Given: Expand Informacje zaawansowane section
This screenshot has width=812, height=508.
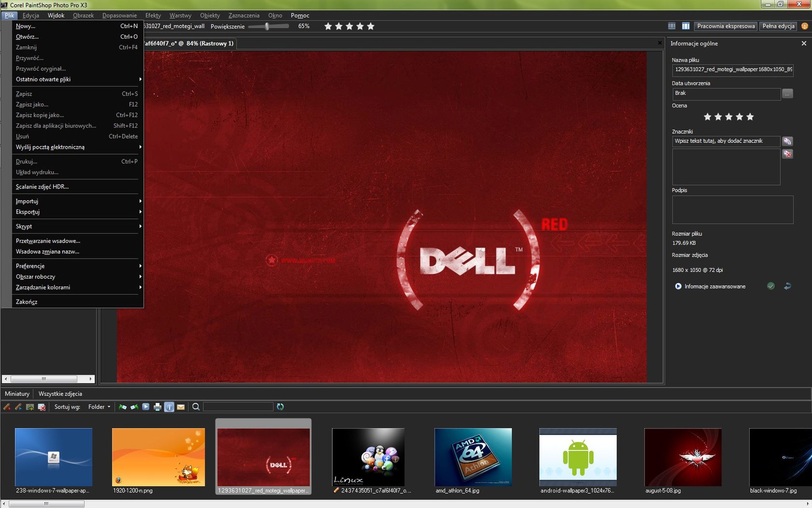Looking at the screenshot, I should [678, 286].
